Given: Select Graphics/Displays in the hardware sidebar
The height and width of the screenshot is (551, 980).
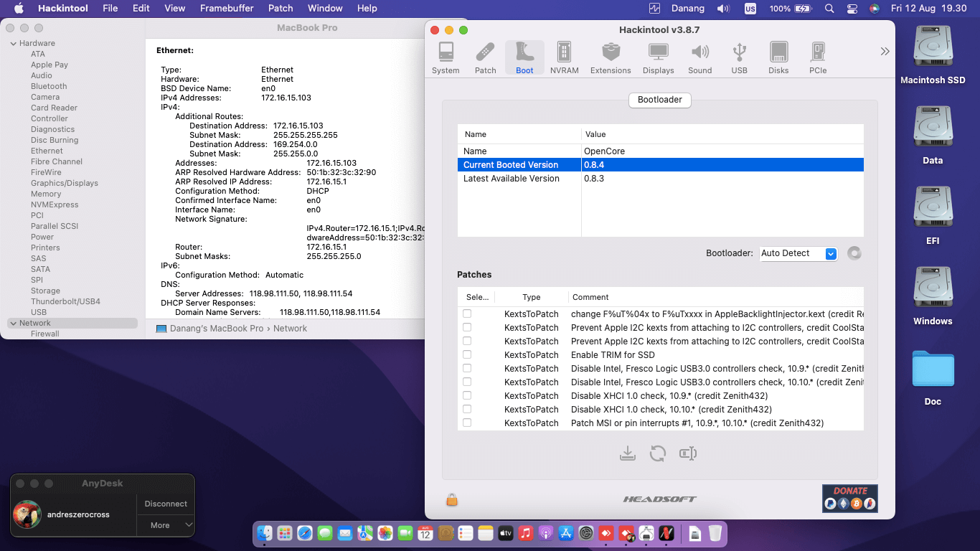Looking at the screenshot, I should [64, 183].
